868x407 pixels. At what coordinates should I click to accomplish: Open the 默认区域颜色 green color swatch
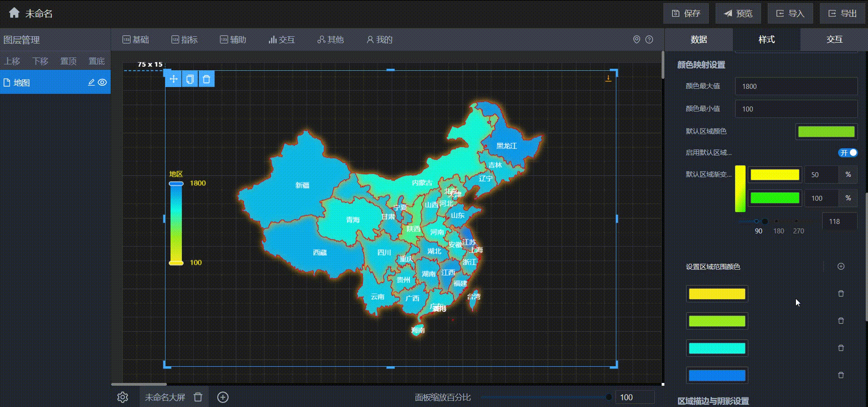click(x=826, y=132)
